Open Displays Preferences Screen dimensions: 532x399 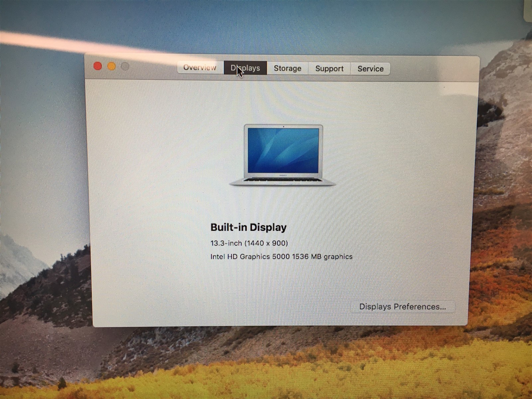click(x=403, y=307)
